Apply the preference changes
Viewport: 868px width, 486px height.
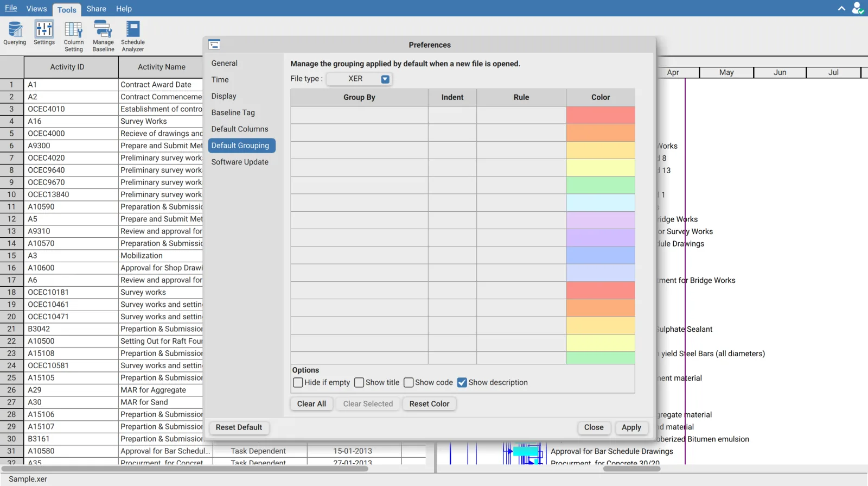631,427
